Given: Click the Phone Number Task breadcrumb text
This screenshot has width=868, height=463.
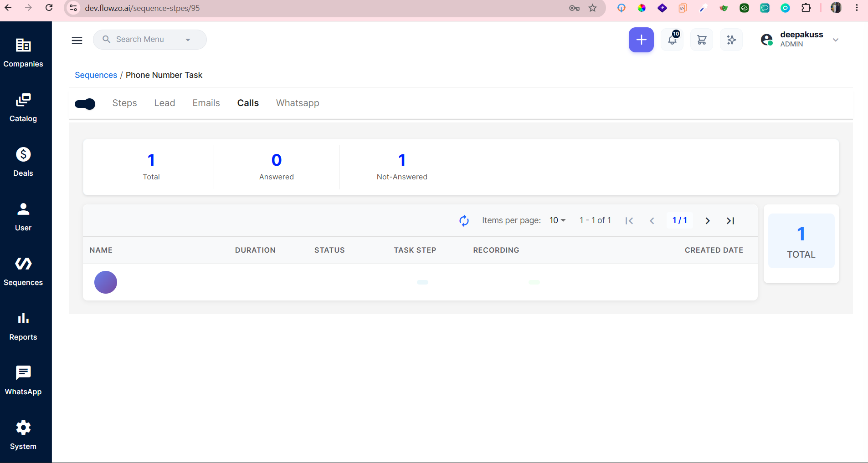Looking at the screenshot, I should point(164,75).
